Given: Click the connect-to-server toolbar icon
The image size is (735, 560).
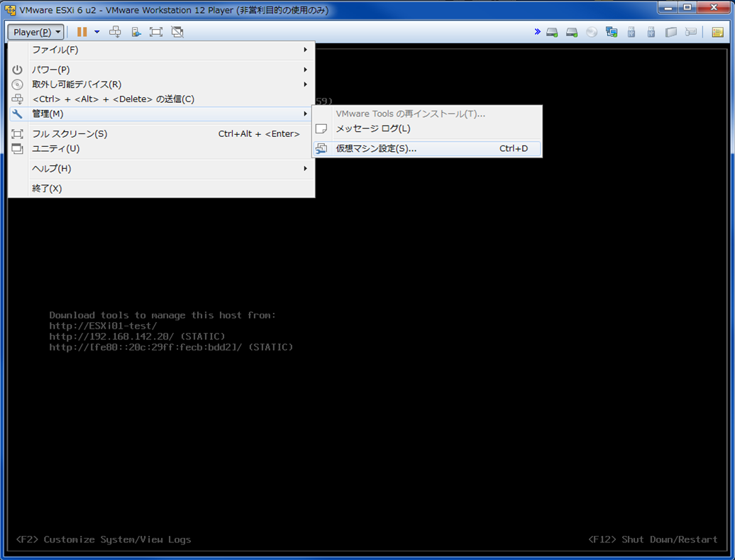Looking at the screenshot, I should coord(136,32).
